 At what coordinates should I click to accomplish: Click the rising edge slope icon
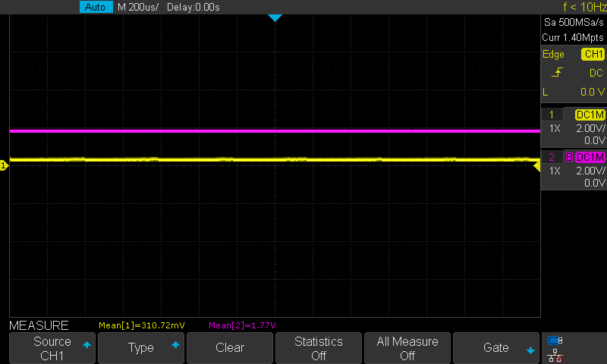(557, 72)
